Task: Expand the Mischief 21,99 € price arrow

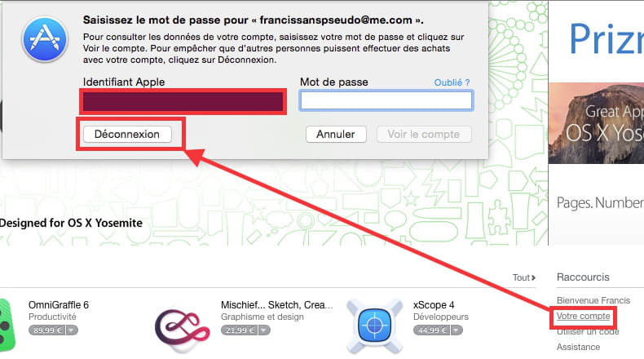Action: point(264,330)
